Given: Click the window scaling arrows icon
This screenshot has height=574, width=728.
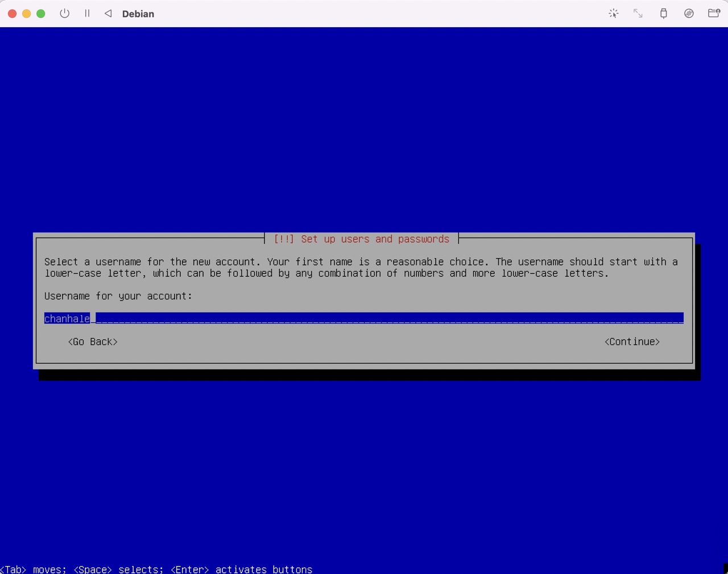Looking at the screenshot, I should (638, 13).
